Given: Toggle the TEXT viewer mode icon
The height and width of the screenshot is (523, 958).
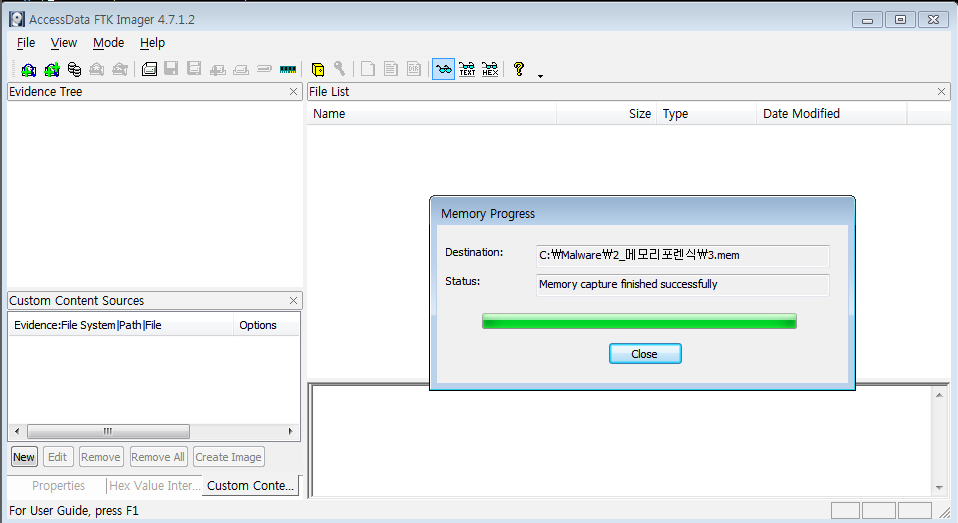Looking at the screenshot, I should [x=467, y=69].
